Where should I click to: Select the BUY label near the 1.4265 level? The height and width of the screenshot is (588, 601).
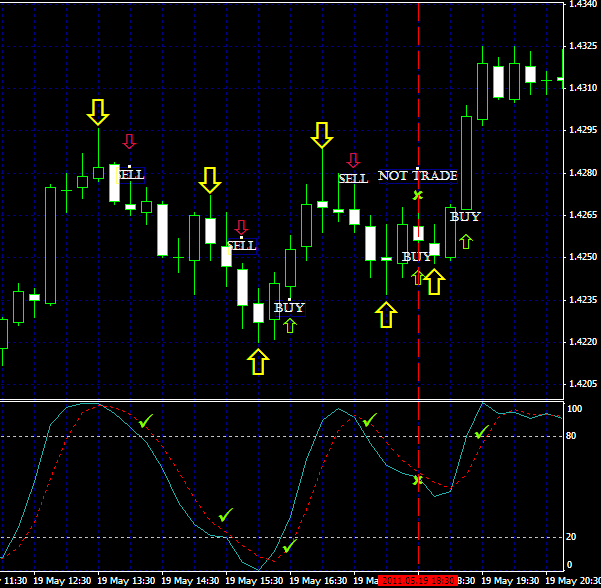coord(465,217)
